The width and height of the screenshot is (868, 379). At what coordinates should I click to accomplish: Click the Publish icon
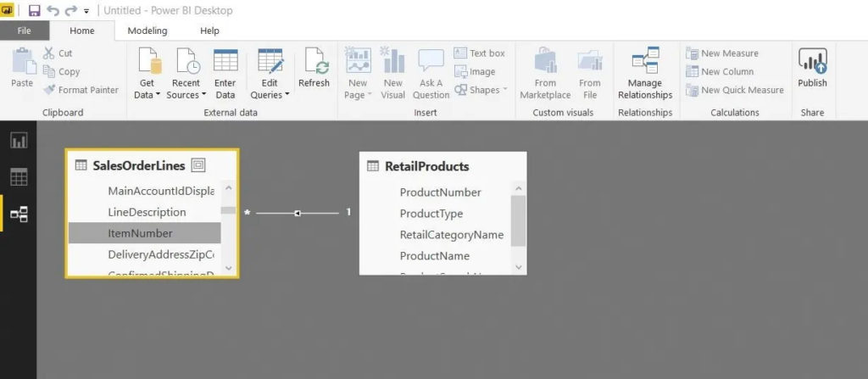click(813, 60)
